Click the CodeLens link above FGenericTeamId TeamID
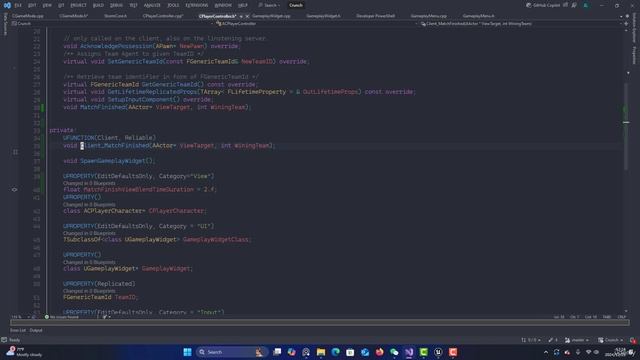Image resolution: width=640 pixels, height=360 pixels. tap(89, 291)
